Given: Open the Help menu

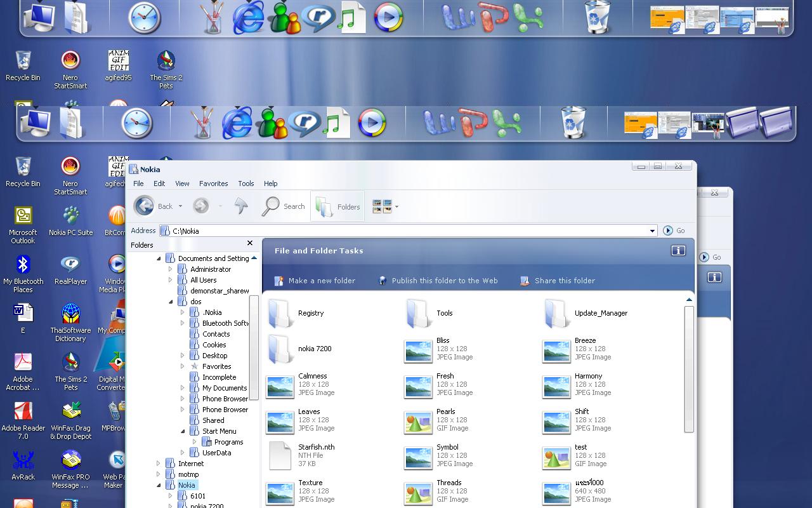Looking at the screenshot, I should coord(271,184).
